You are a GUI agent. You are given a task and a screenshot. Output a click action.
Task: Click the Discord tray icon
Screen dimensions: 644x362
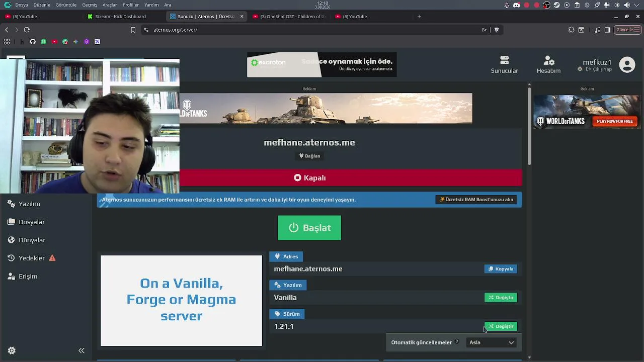(516, 5)
